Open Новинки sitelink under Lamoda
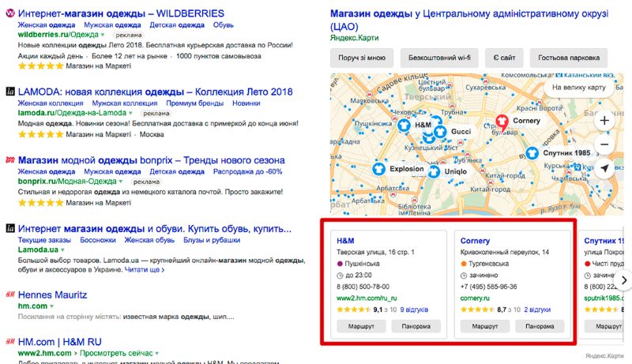This screenshot has height=364, width=632. click(x=246, y=103)
